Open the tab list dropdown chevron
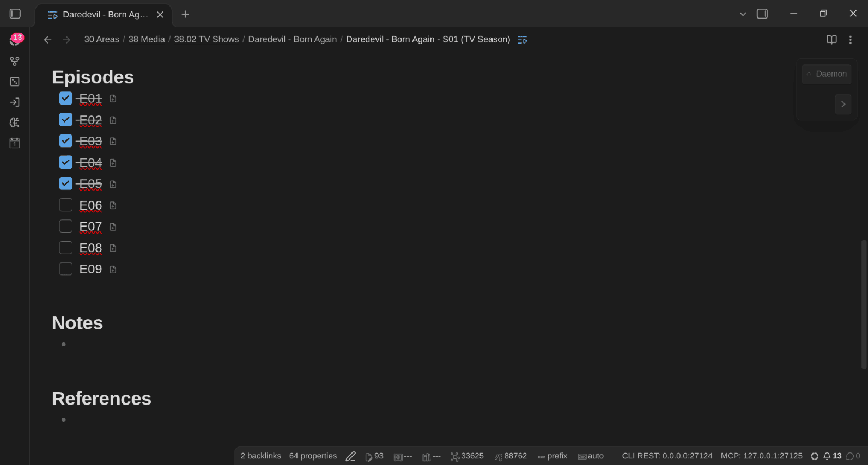 [x=743, y=14]
